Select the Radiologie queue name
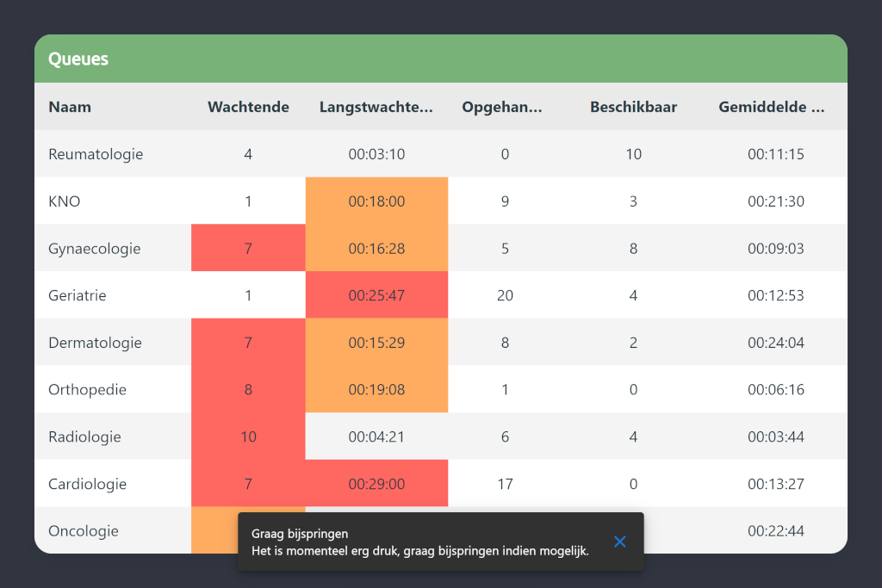The image size is (882, 588). pos(84,436)
